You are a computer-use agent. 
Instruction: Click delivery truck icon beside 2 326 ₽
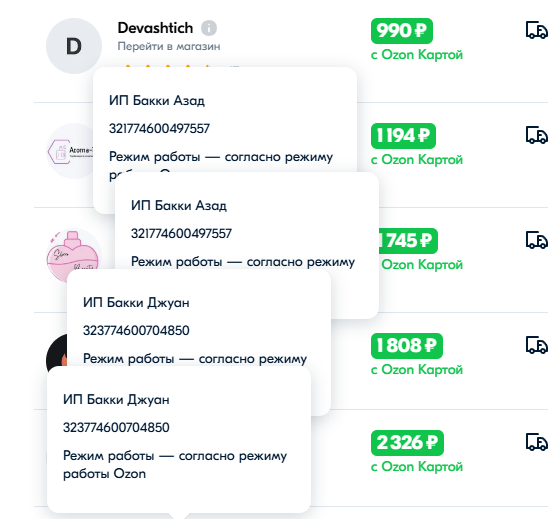(x=536, y=442)
